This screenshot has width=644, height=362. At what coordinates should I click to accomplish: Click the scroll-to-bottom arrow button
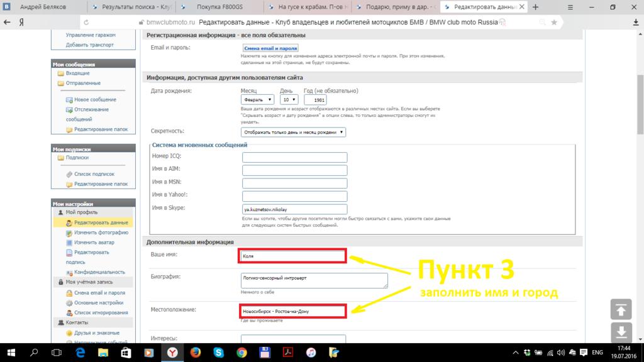point(621,331)
